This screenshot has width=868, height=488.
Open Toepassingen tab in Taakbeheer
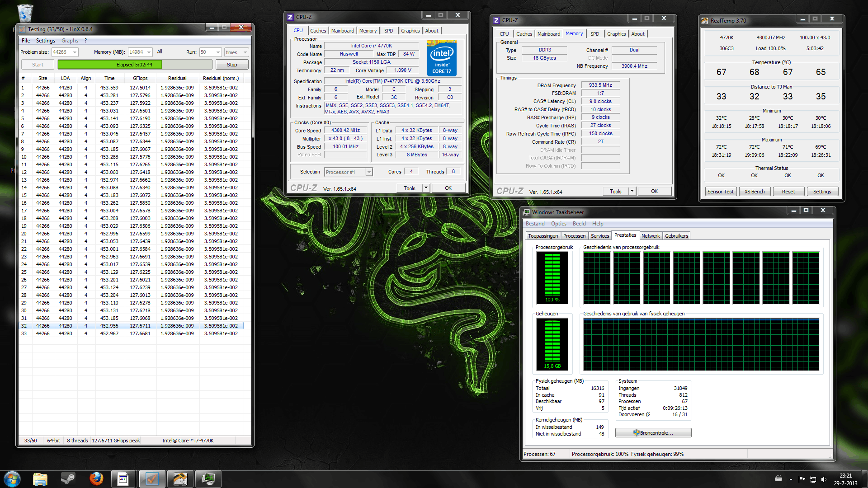tap(543, 236)
